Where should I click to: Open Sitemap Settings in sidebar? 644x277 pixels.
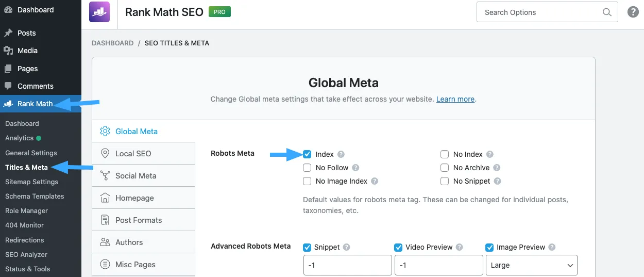point(31,182)
